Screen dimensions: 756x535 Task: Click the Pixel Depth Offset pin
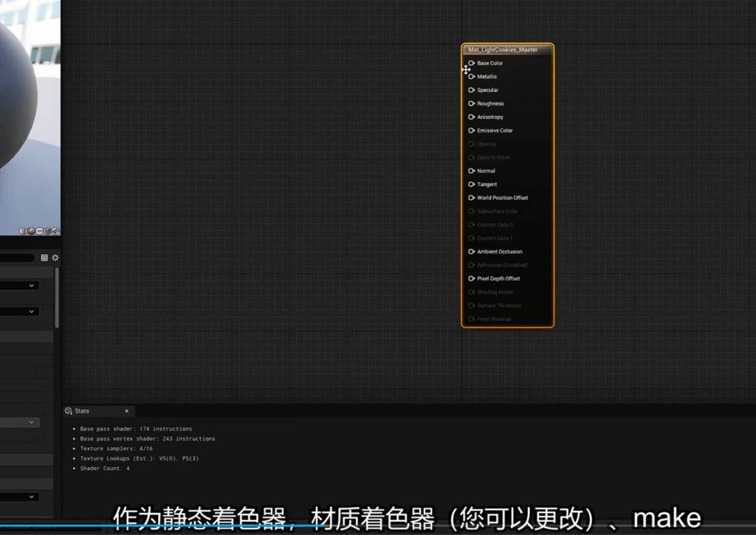coord(471,279)
